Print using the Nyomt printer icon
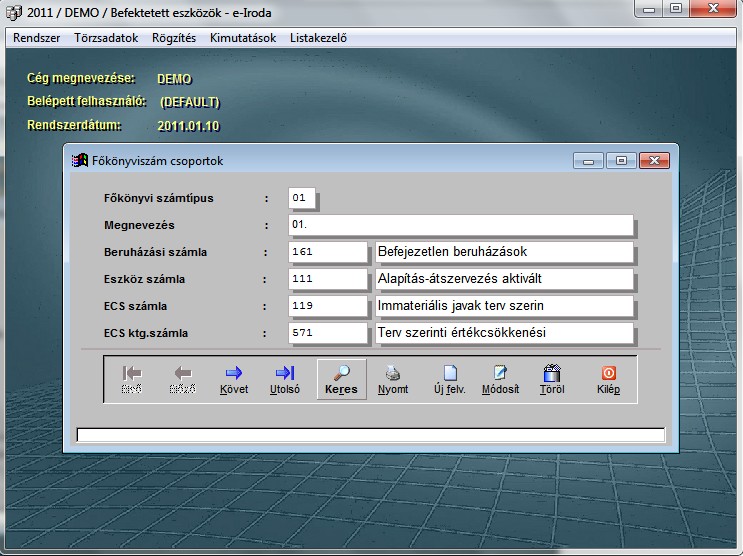Screen dimensions: 743x556 pos(393,379)
